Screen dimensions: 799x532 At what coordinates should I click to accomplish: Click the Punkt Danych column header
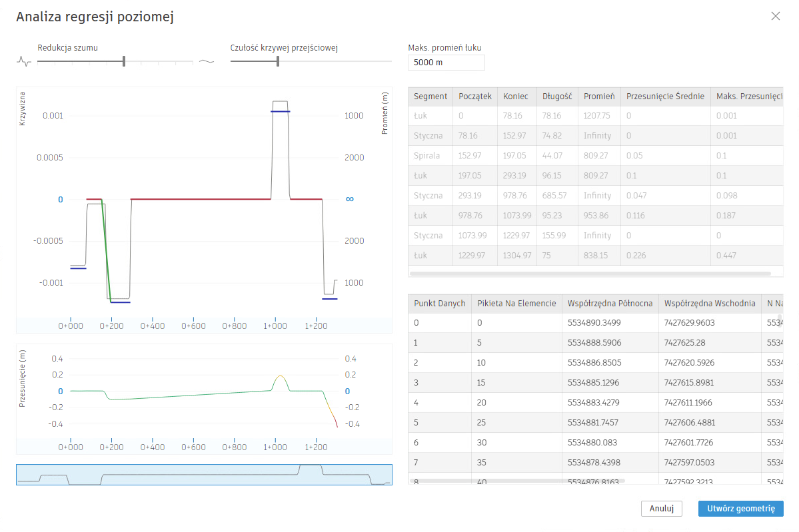439,304
